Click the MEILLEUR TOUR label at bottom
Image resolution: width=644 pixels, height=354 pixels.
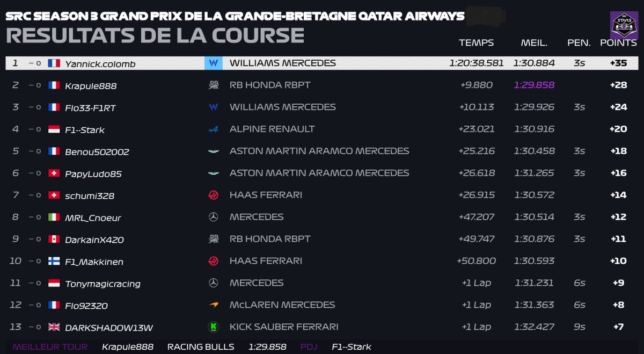click(50, 346)
